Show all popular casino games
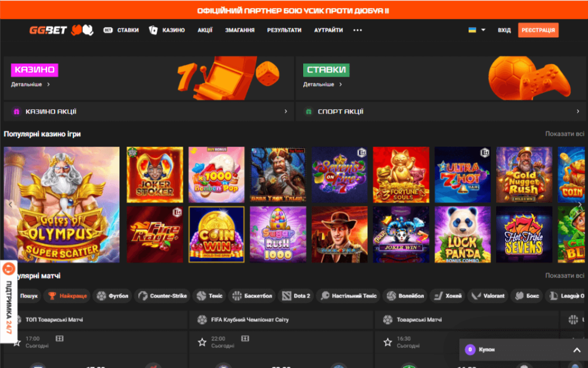Screen dimensions: 588x368 click(x=564, y=133)
